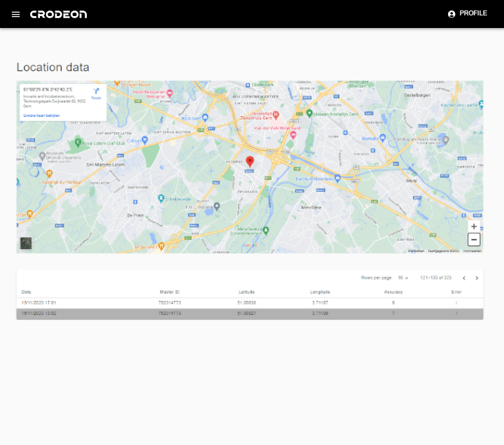Viewport: 504px width, 445px height.
Task: Click Royal Latem Golf Club marker
Action: coord(78,143)
